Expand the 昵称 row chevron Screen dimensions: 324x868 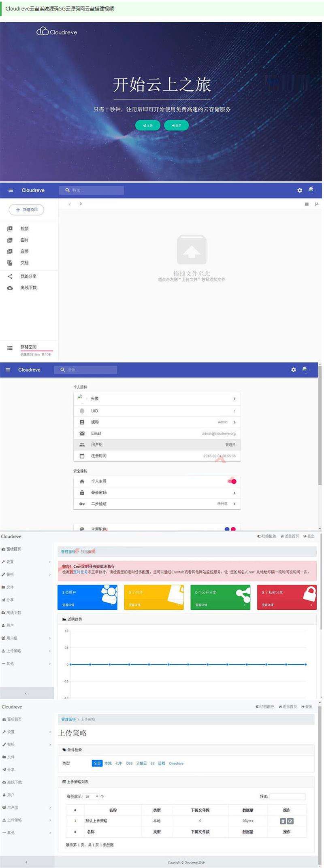pos(234,422)
